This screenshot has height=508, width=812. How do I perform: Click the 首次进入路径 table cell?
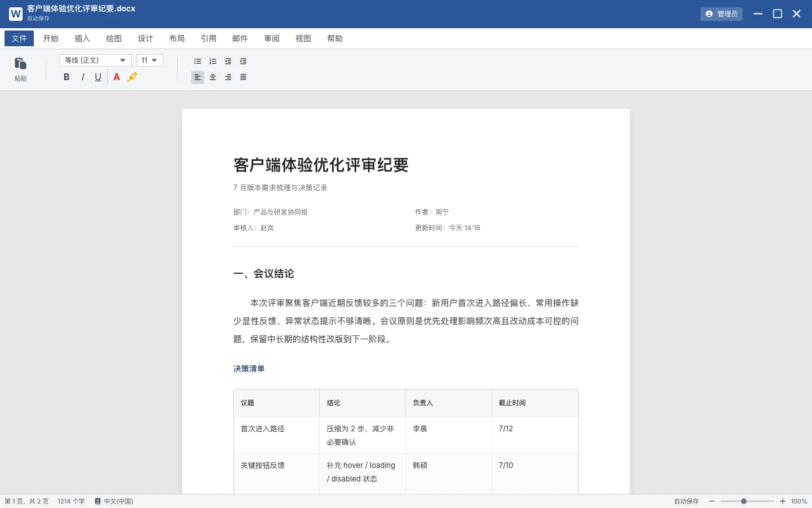click(x=277, y=435)
